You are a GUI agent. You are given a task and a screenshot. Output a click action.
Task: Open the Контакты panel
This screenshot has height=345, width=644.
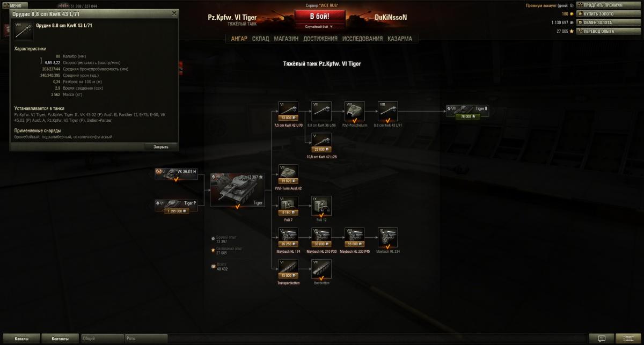[60, 339]
